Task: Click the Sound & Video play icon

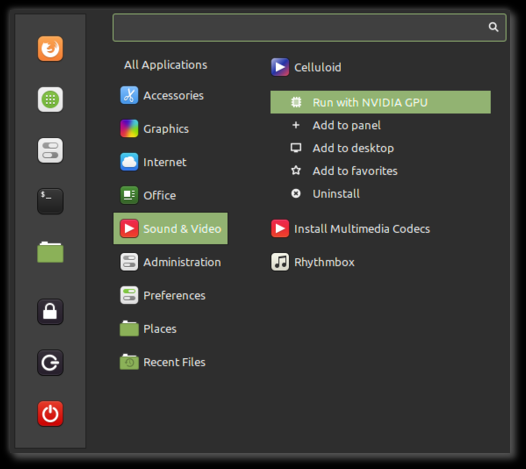Action: point(129,228)
